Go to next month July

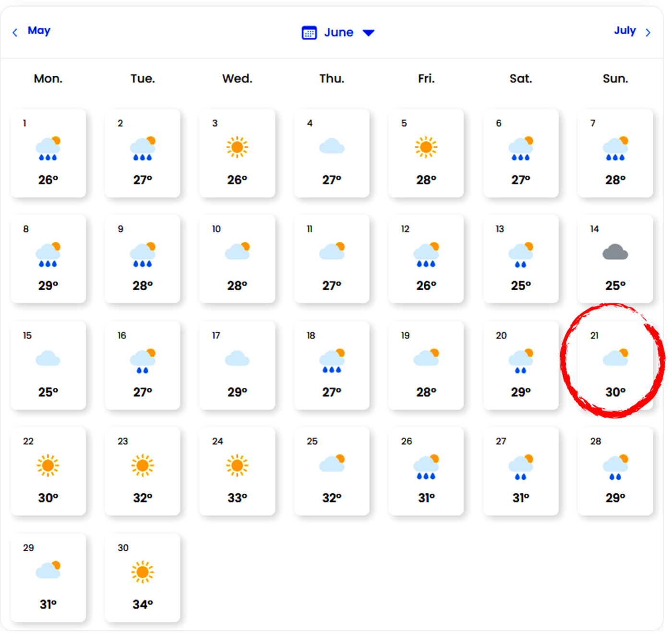pos(624,31)
